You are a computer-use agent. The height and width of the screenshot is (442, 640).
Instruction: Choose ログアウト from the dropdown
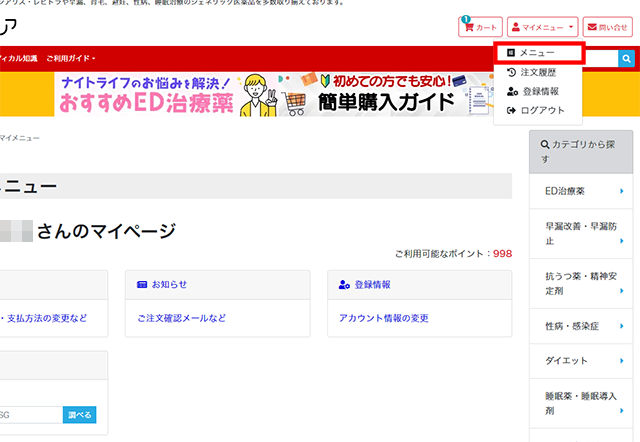[538, 110]
